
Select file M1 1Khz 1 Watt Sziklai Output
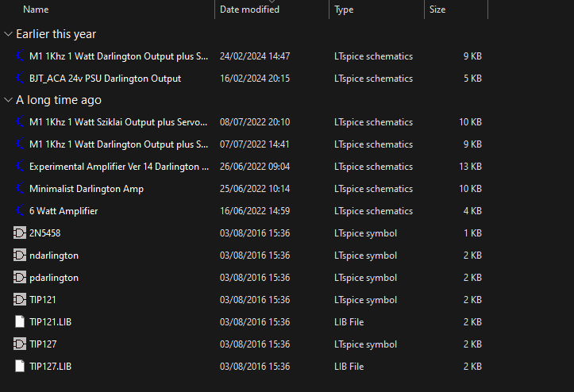[x=118, y=122]
